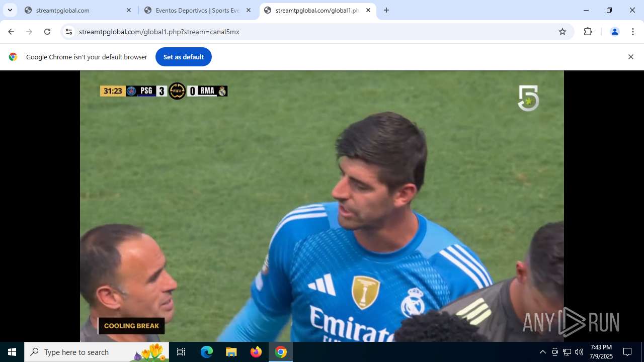View site information icon in address bar
The width and height of the screenshot is (644, 362).
click(69, 32)
